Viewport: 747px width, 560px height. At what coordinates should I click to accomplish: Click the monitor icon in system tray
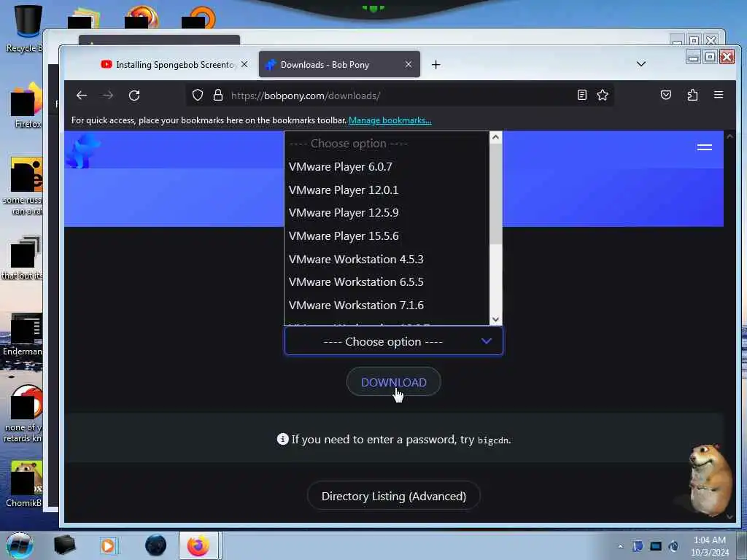coord(656,546)
